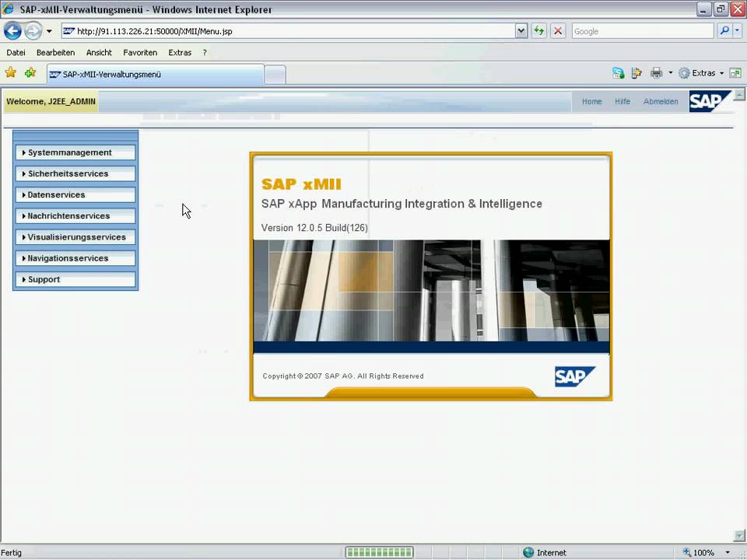
Task: Click the feeds toolbar icon
Action: (x=637, y=73)
